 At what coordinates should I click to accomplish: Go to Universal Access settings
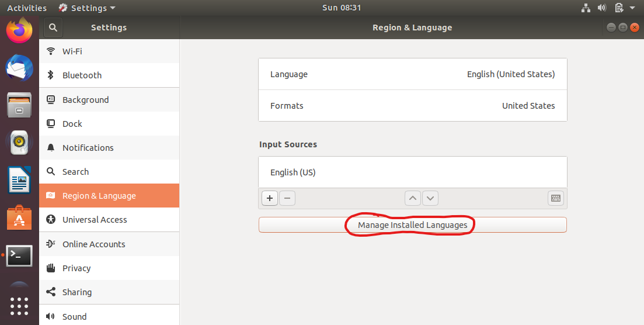point(109,220)
